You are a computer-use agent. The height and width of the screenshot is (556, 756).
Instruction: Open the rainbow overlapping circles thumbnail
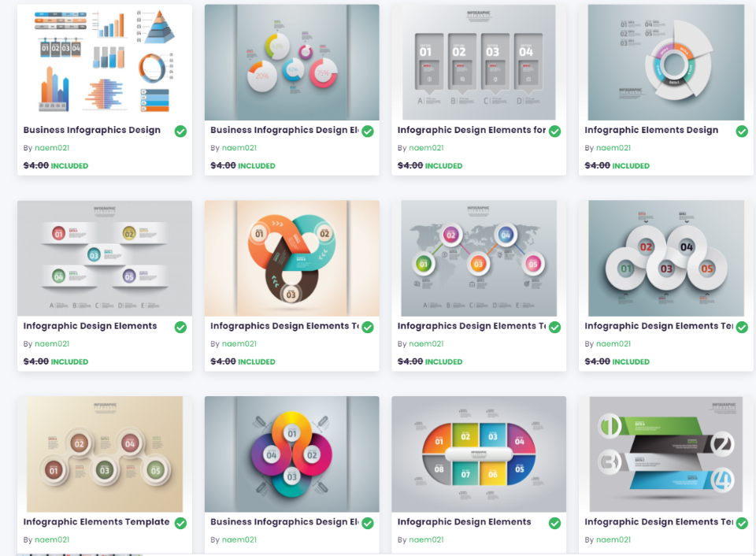click(x=291, y=454)
